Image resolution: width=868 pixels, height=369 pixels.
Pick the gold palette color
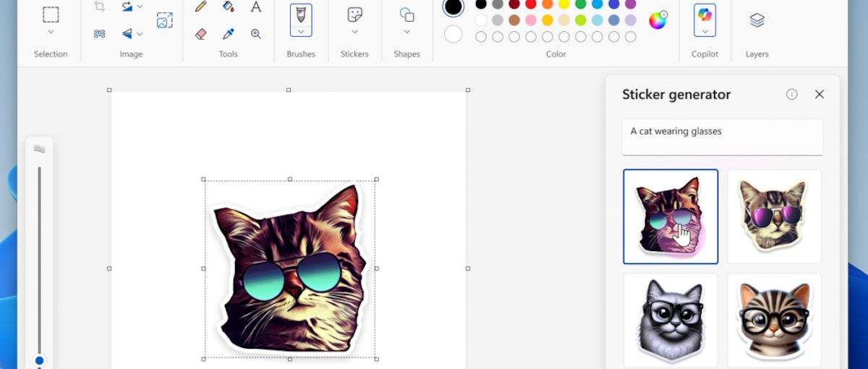click(x=548, y=20)
